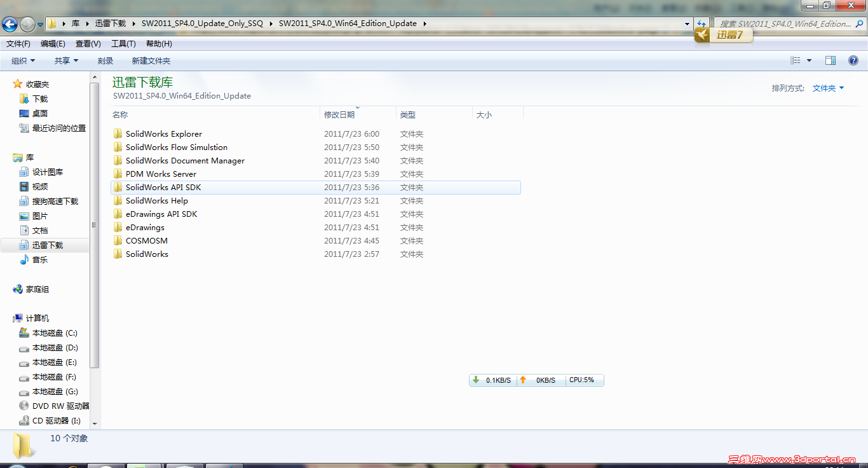
Task: Open recent pages dropdown beside Forward button
Action: tap(40, 25)
